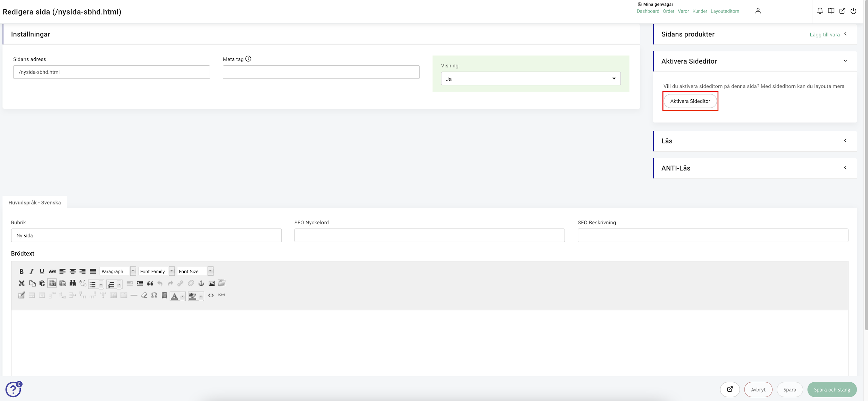Click the Rubrik input field
868x401 pixels.
pos(146,235)
